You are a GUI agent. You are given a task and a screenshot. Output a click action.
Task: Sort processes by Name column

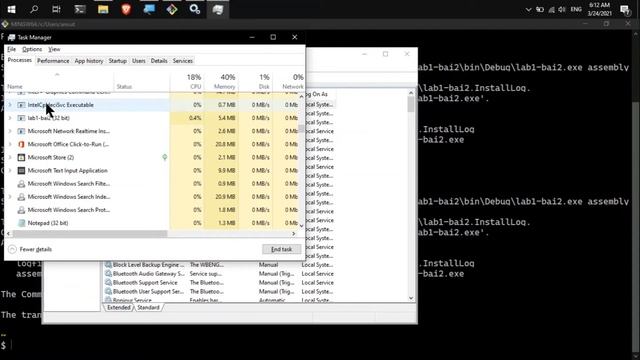(60, 81)
